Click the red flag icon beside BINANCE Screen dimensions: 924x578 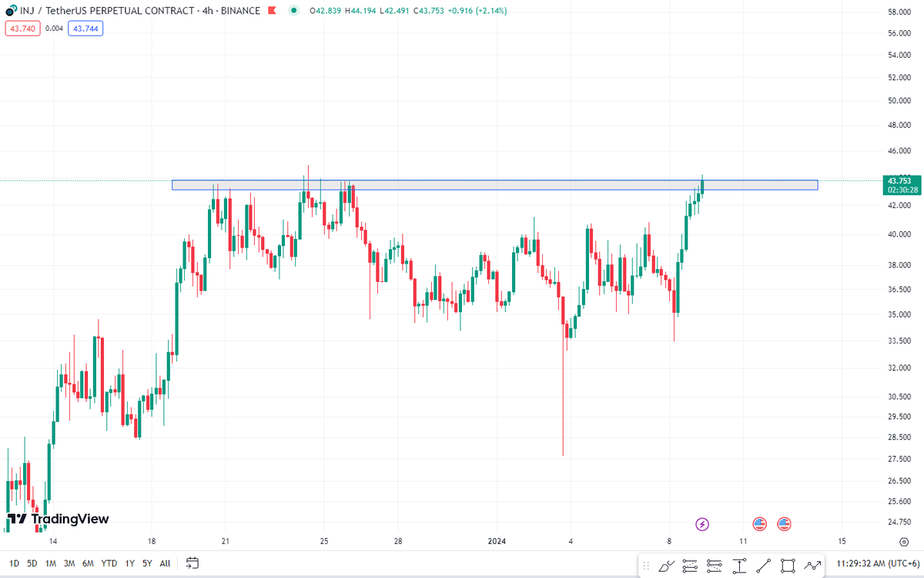coord(273,11)
